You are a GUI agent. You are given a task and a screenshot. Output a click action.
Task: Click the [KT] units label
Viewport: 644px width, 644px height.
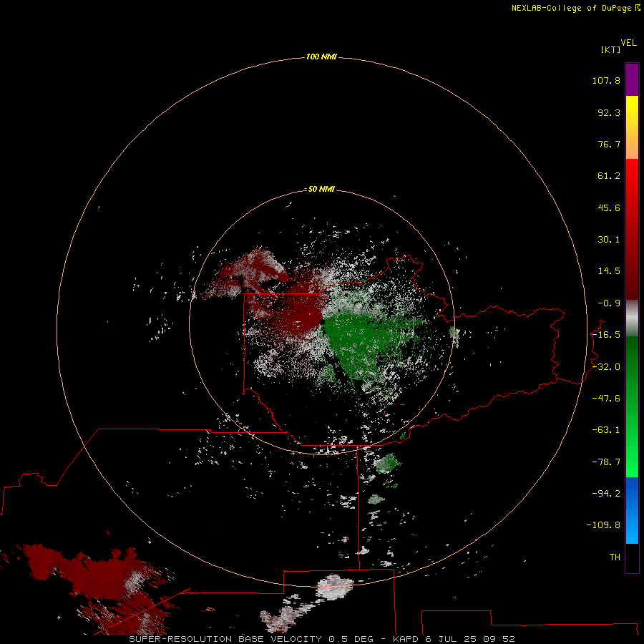[x=611, y=49]
